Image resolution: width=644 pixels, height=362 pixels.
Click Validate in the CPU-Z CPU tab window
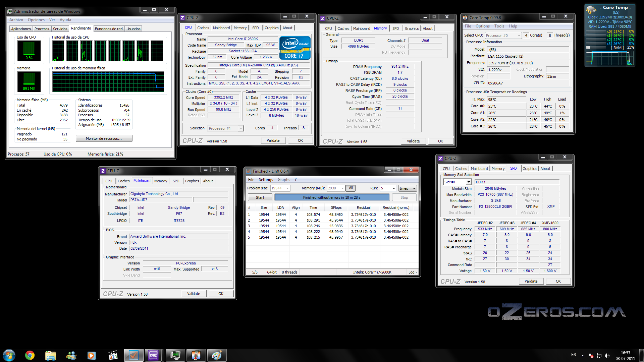[273, 140]
